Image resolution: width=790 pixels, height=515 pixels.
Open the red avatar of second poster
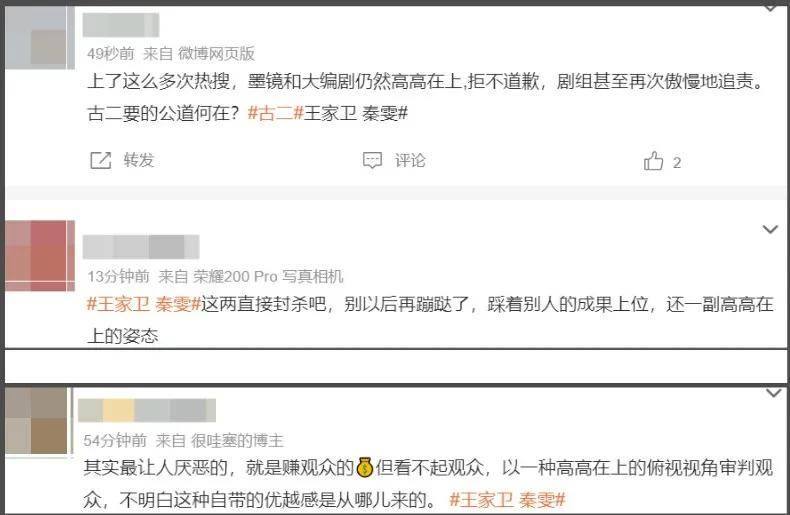pyautogui.click(x=40, y=256)
